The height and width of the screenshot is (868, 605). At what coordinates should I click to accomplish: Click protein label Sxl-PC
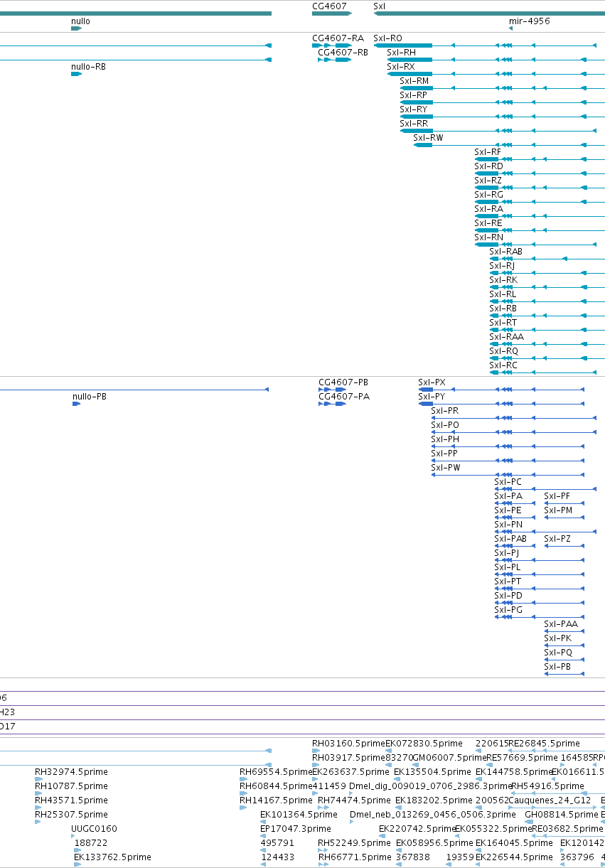click(508, 482)
